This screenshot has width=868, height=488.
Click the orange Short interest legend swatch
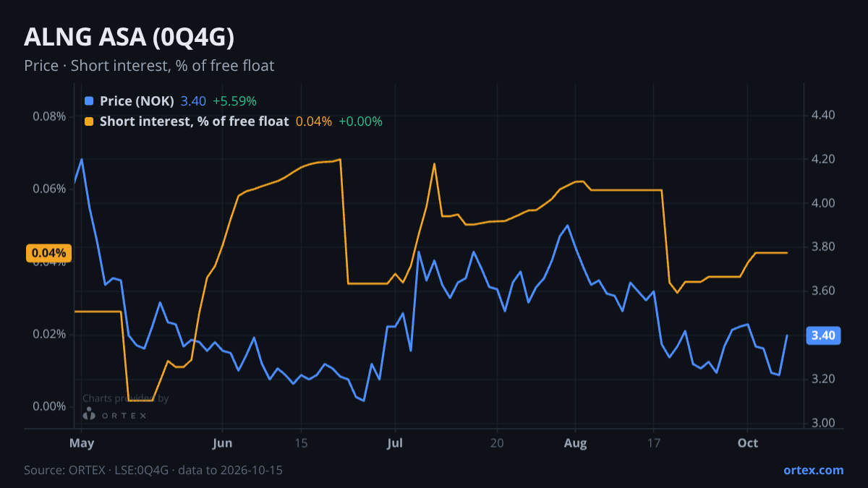89,121
